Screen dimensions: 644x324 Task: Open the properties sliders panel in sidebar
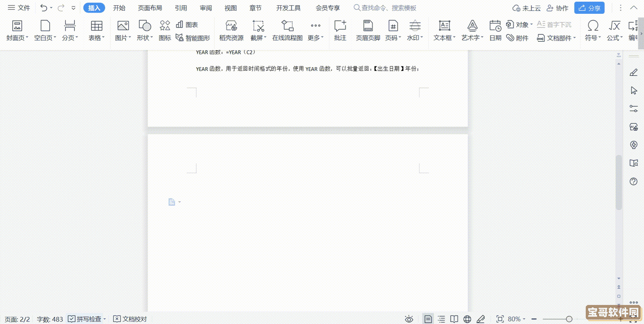[633, 109]
